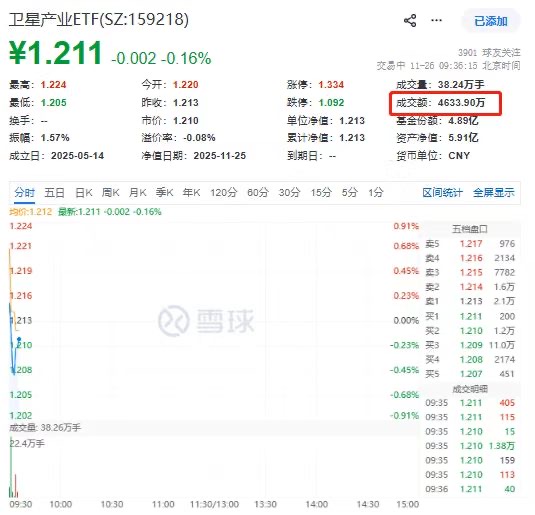Viewport: 535px width, 515px height.
Task: Click the ETF title 卫星产业ETF(SZ:159218)
Action: point(99,19)
